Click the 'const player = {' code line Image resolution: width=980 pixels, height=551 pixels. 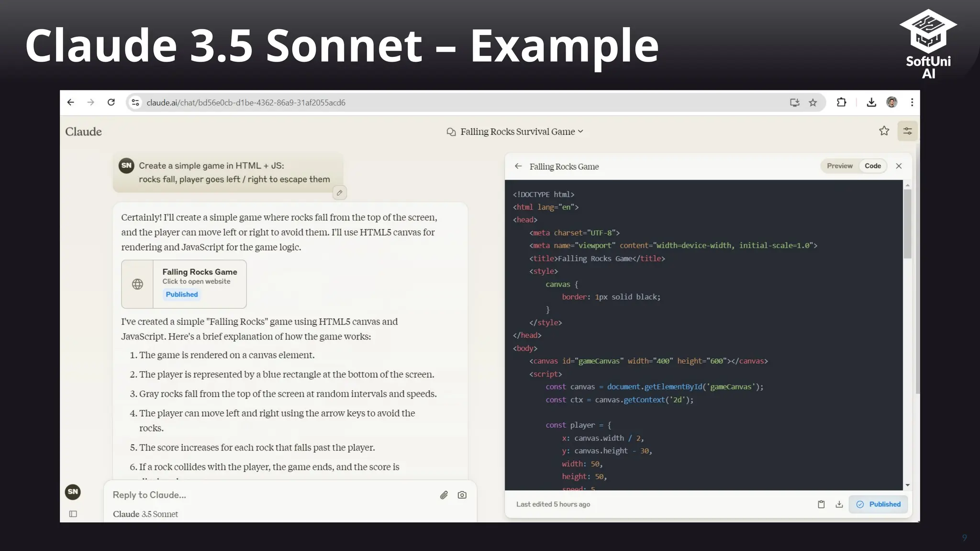(x=579, y=425)
